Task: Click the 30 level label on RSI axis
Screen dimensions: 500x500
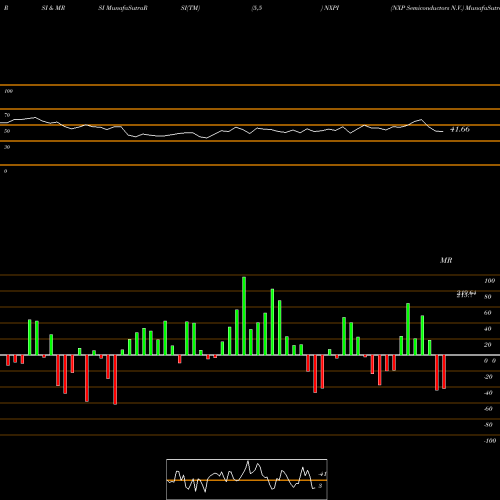Action: (7, 147)
